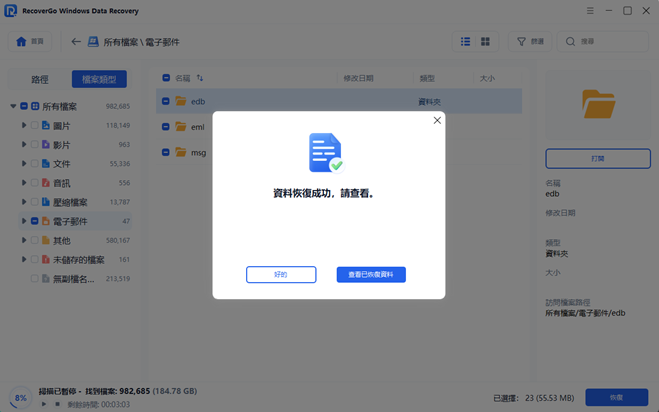Expand the 圖片 category
The image size is (659, 412).
point(24,125)
